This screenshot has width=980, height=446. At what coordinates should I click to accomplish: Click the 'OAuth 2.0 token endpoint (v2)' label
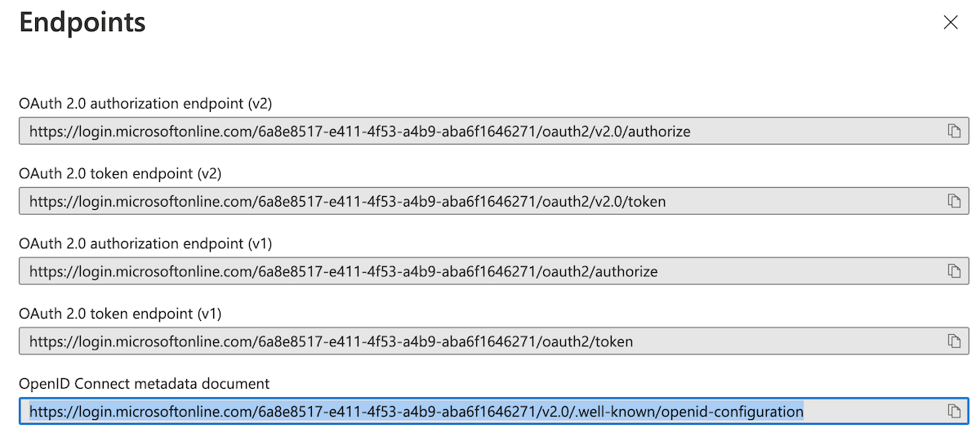(x=120, y=174)
